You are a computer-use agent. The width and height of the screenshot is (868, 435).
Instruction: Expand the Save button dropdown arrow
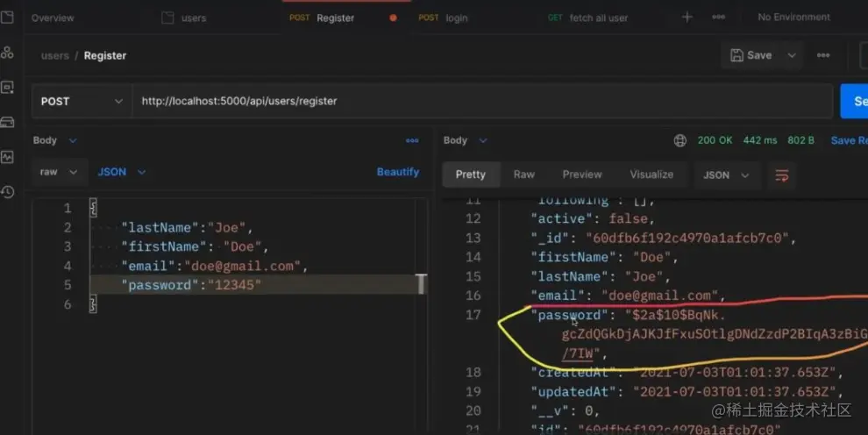point(792,55)
